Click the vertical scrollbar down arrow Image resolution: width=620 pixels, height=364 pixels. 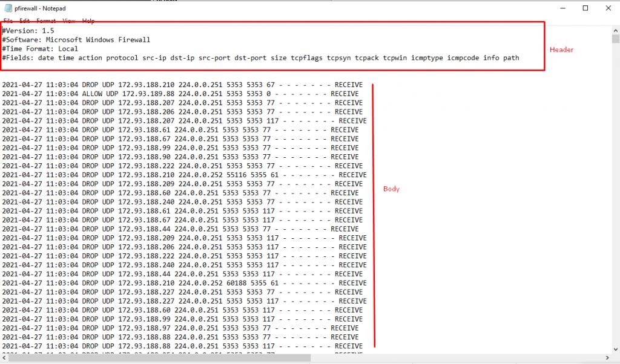click(616, 349)
